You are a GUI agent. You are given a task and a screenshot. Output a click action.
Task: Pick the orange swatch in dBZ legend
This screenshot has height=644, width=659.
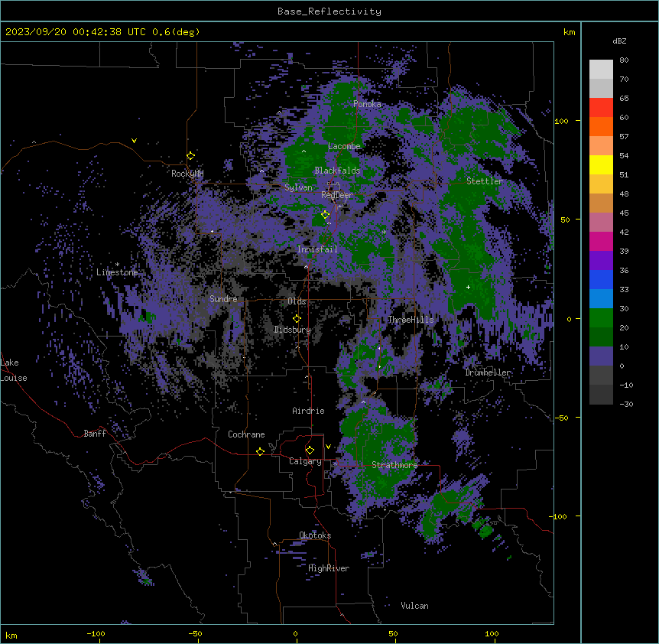(x=601, y=126)
